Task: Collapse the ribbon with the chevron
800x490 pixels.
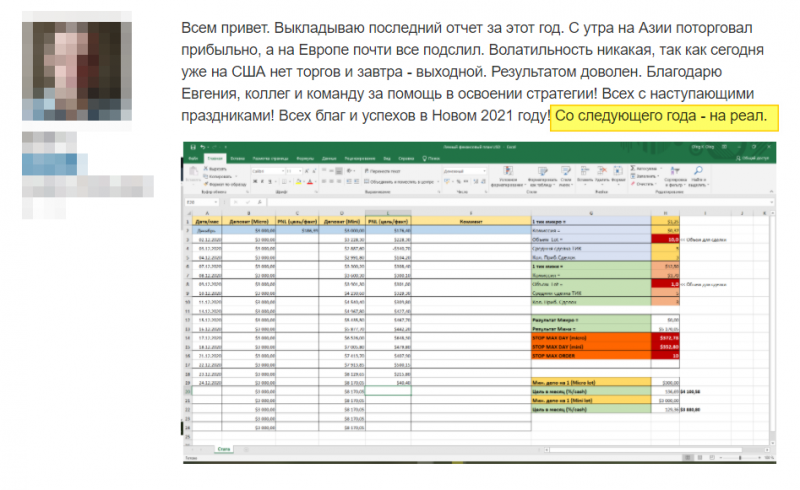Action: coord(771,191)
